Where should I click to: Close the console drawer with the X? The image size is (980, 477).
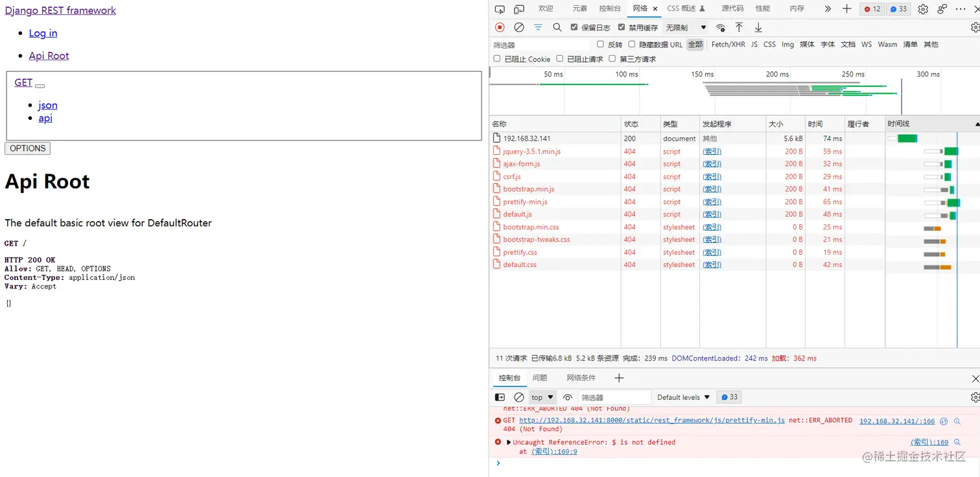[975, 378]
